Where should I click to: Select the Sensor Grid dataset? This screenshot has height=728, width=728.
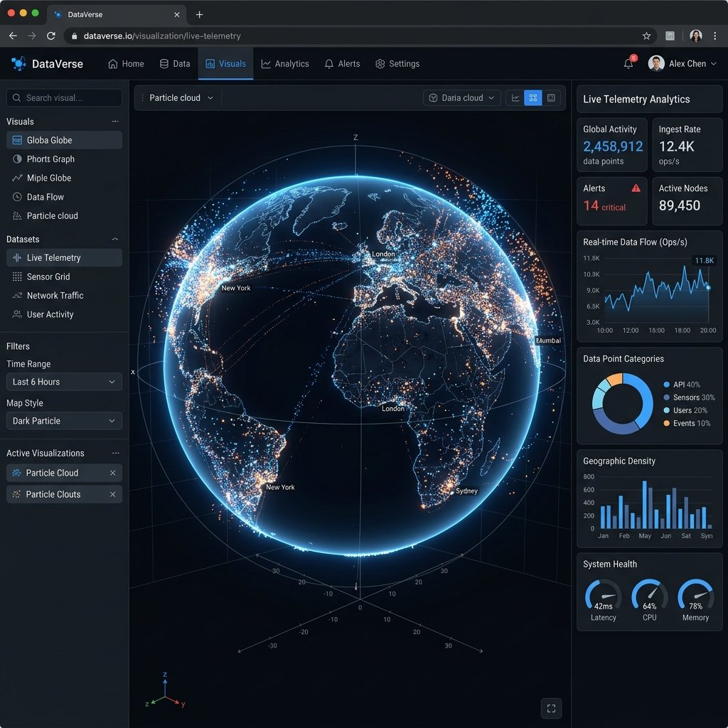point(64,277)
